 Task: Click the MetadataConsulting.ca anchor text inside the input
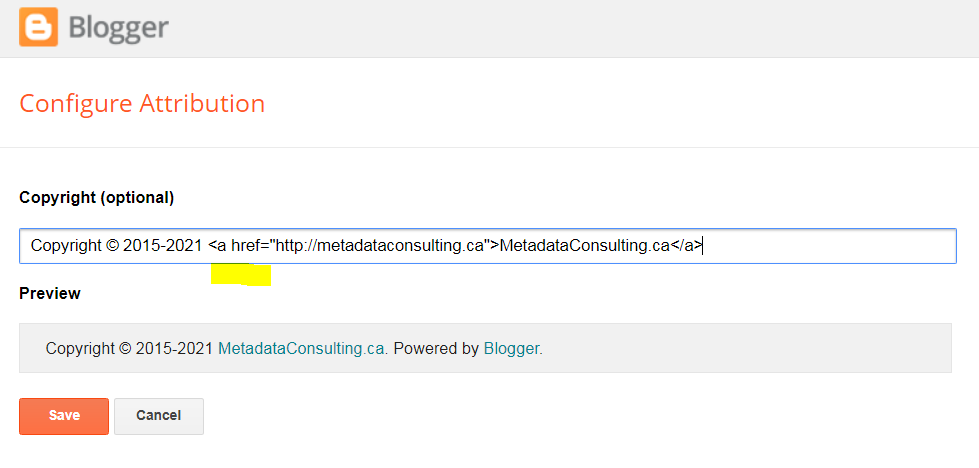pos(585,246)
